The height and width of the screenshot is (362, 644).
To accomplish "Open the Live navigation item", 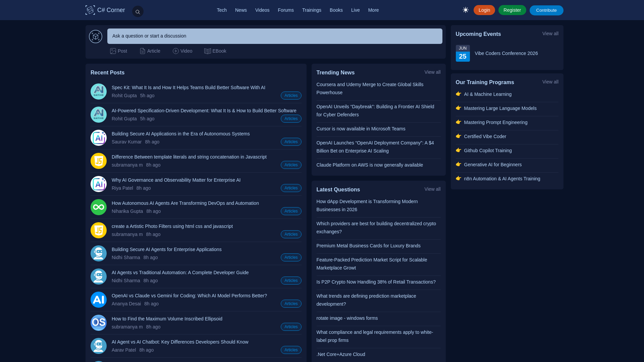I will pyautogui.click(x=356, y=10).
